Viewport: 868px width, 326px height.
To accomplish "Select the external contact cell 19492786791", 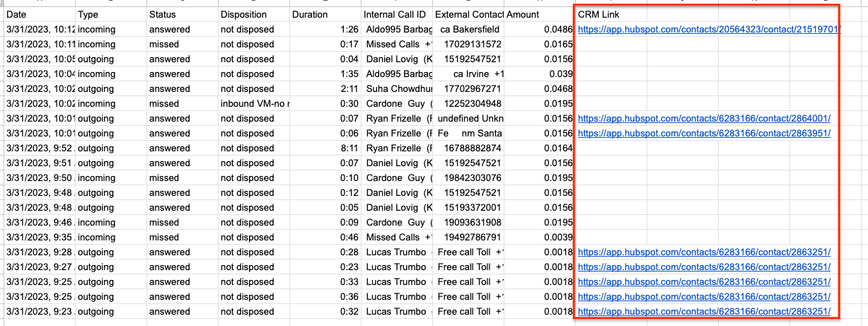I will [x=468, y=238].
